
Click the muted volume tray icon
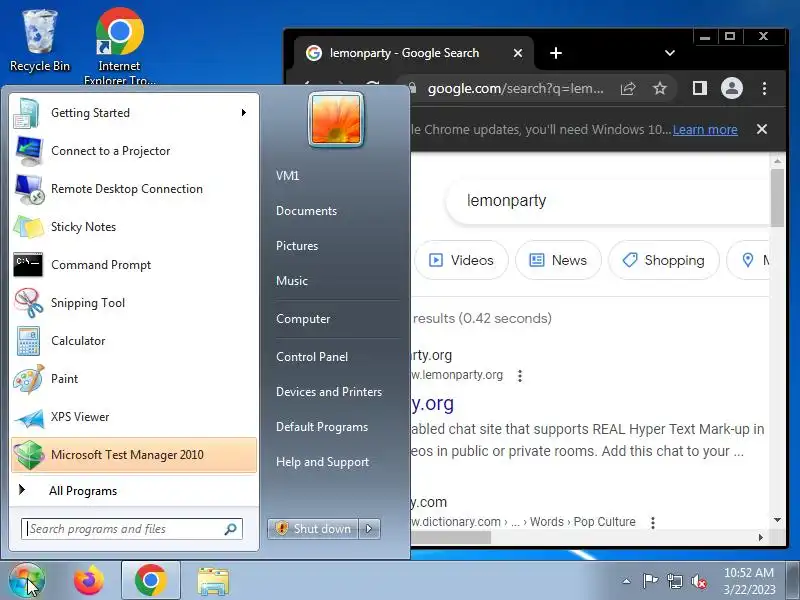(699, 581)
